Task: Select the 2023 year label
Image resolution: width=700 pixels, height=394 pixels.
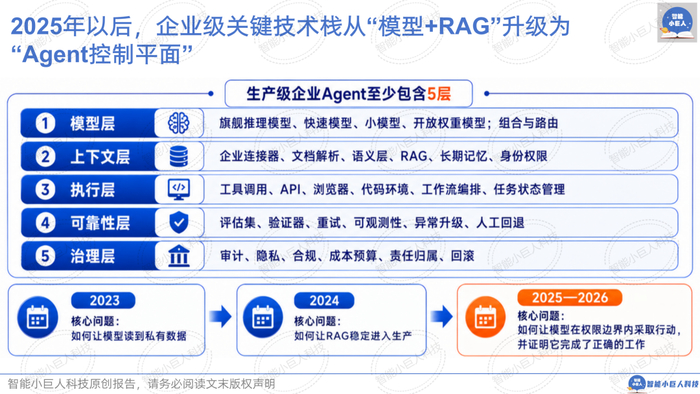Action: pos(103,300)
